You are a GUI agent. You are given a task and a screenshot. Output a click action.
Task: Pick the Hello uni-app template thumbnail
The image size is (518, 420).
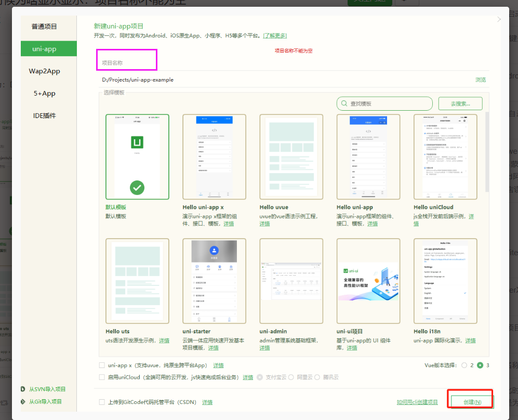(x=368, y=156)
